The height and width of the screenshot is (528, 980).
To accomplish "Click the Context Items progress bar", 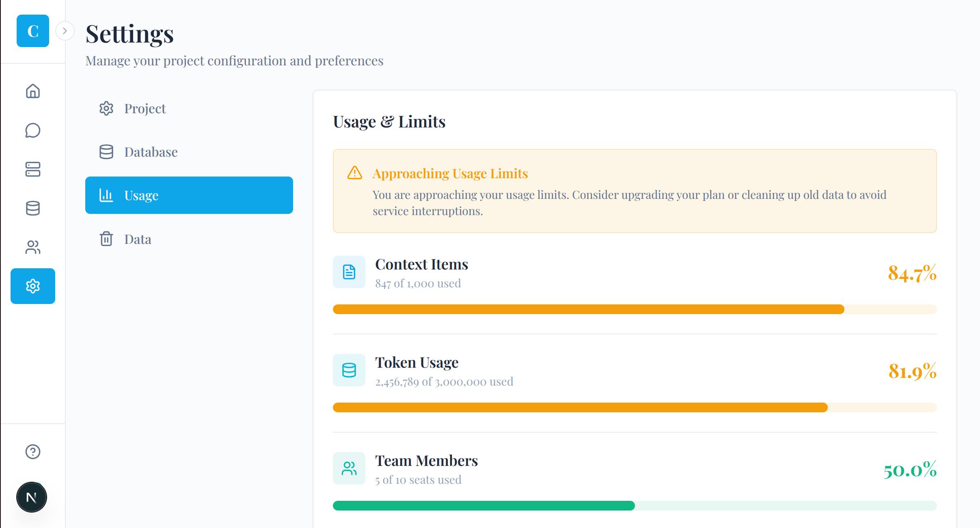I will click(635, 309).
